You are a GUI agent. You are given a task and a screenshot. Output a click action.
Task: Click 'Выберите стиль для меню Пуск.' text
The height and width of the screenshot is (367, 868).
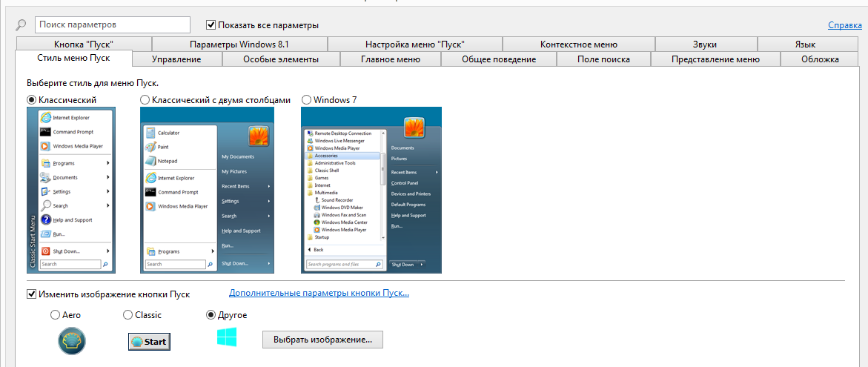click(93, 84)
